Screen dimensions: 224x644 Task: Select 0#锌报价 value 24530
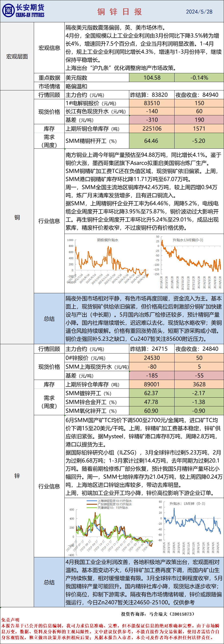click(152, 358)
